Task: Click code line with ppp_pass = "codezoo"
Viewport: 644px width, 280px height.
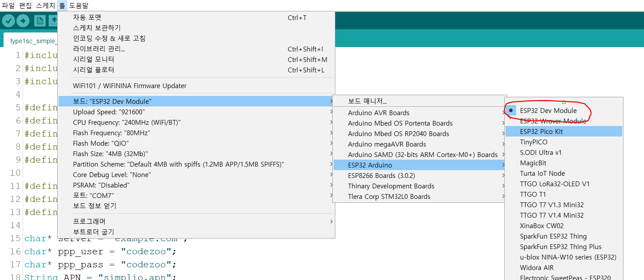Action: 100,265
